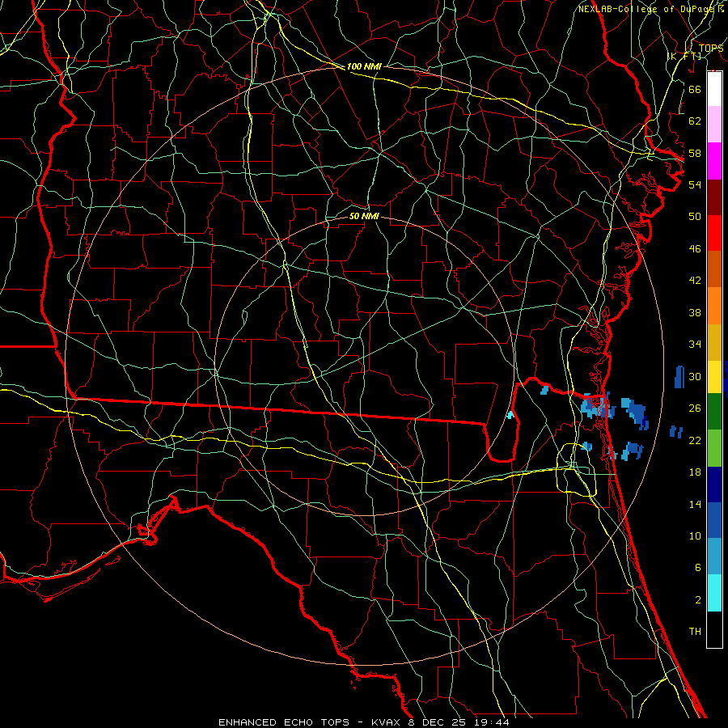This screenshot has width=728, height=728.
Task: Click the legend value '10'
Action: (695, 536)
